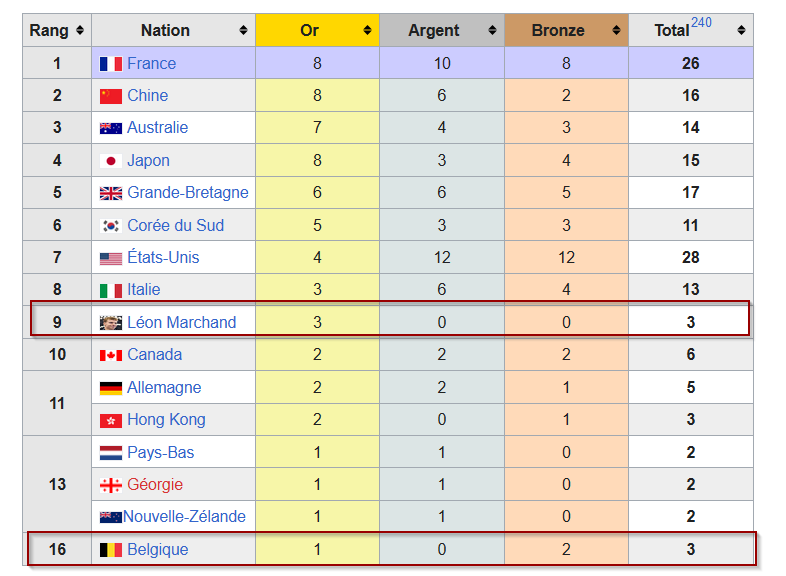Click the Canada flag icon
This screenshot has height=576, width=786.
111,355
